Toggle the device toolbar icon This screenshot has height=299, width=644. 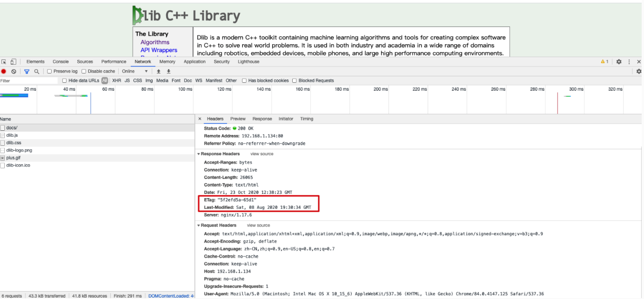click(x=13, y=62)
